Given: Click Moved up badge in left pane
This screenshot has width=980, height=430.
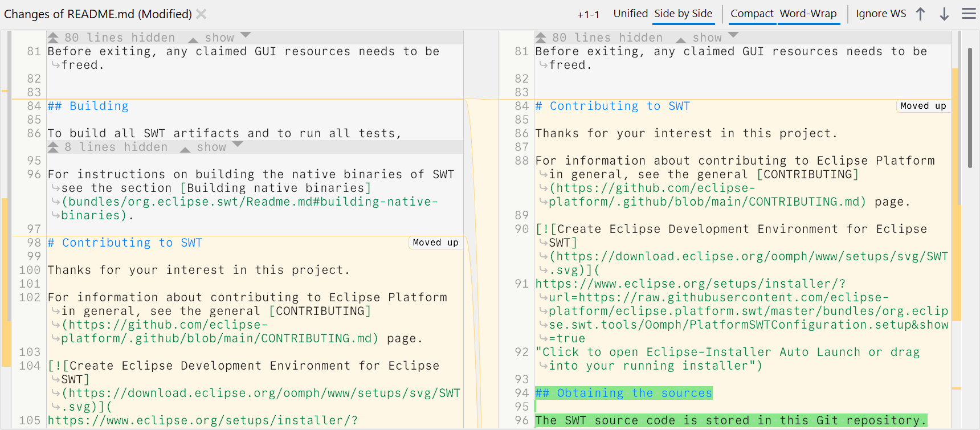Looking at the screenshot, I should [x=435, y=243].
